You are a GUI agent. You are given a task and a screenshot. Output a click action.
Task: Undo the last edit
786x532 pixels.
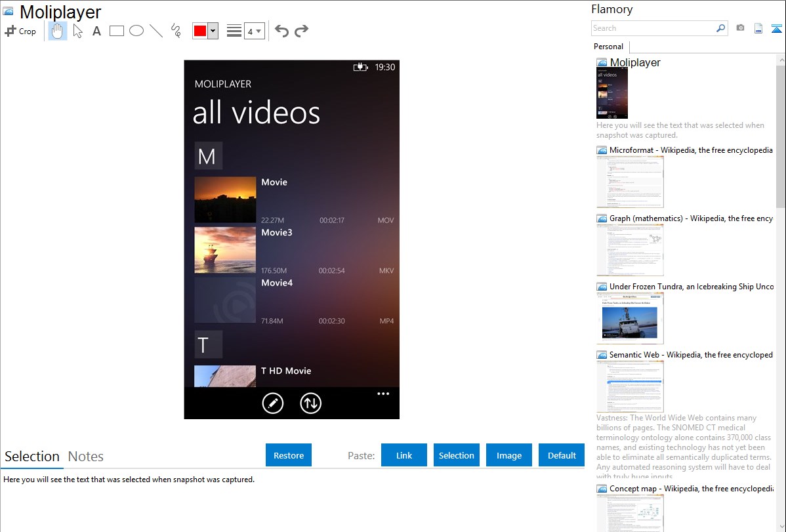click(x=281, y=31)
